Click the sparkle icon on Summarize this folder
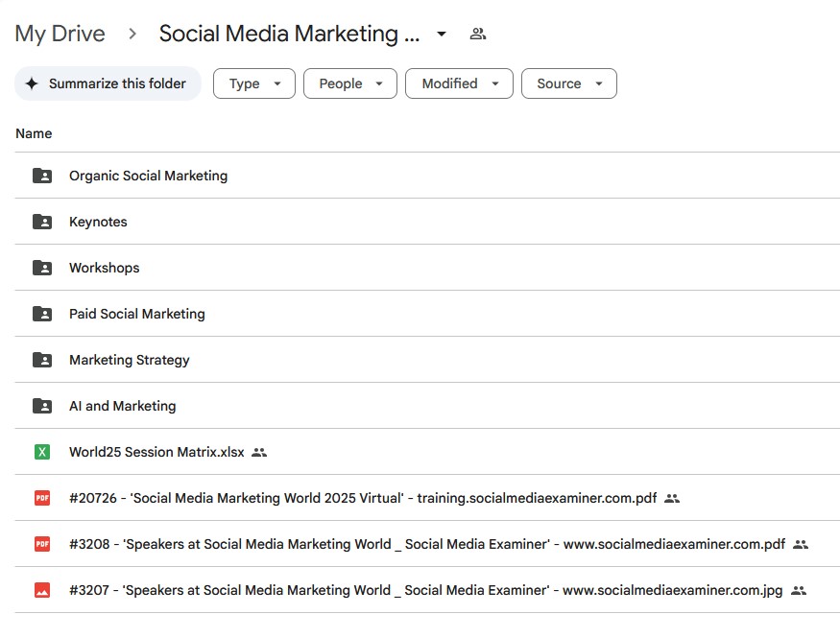 [x=32, y=83]
